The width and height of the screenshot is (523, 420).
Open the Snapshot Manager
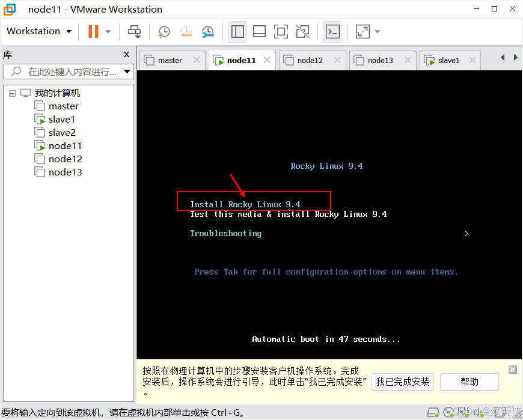(x=207, y=31)
